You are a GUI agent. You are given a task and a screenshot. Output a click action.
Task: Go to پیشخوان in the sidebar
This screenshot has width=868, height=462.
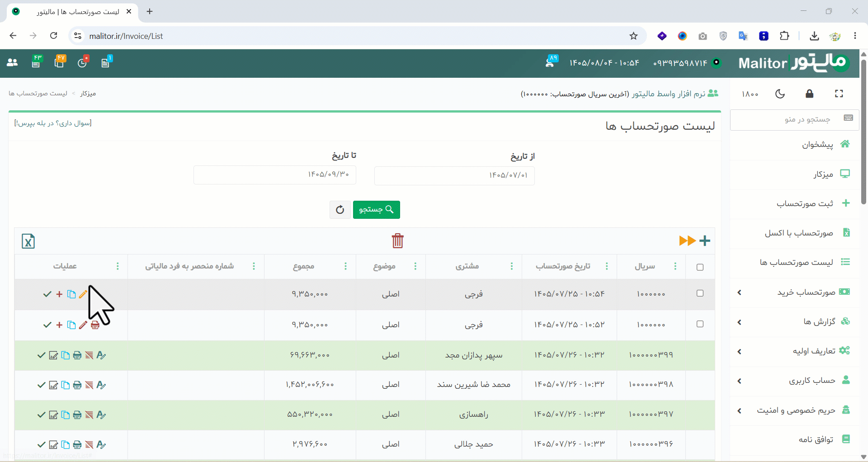(x=795, y=145)
